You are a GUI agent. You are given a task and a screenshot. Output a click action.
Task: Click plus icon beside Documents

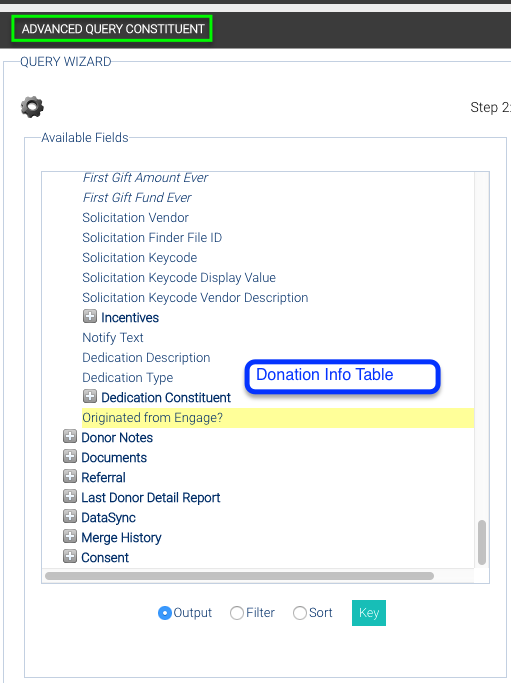coord(70,456)
